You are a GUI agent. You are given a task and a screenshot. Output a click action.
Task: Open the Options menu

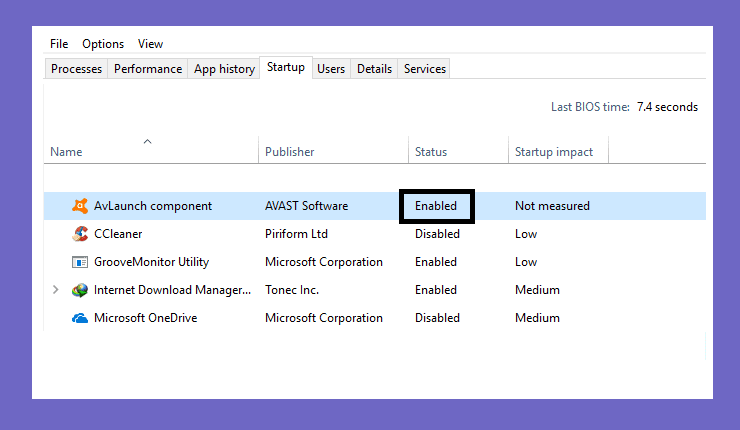tap(103, 44)
